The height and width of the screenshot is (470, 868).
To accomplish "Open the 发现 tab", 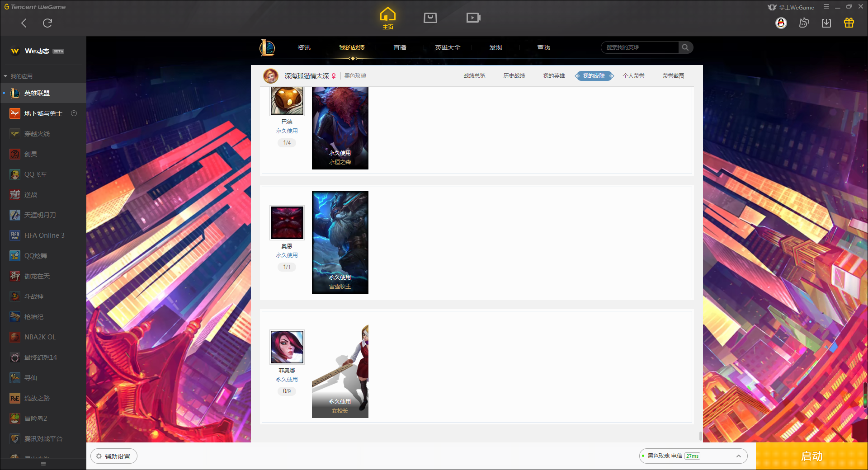I will 496,47.
